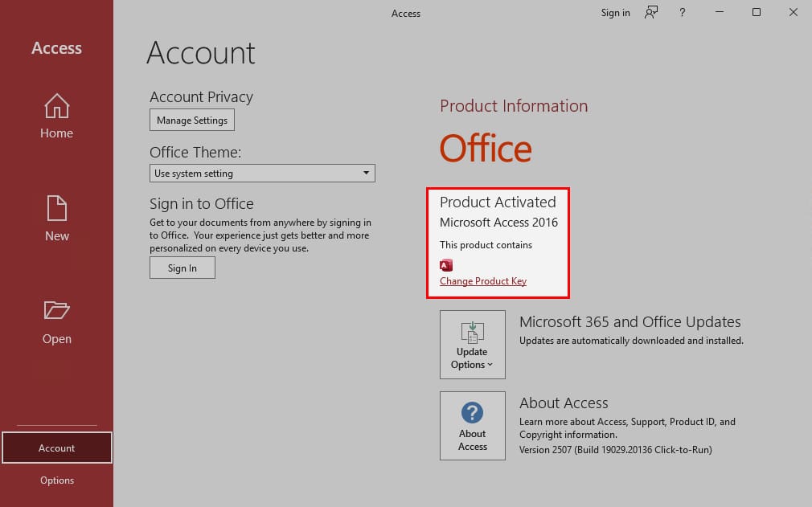812x507 pixels.
Task: Click Sign in in the title bar
Action: coord(615,12)
